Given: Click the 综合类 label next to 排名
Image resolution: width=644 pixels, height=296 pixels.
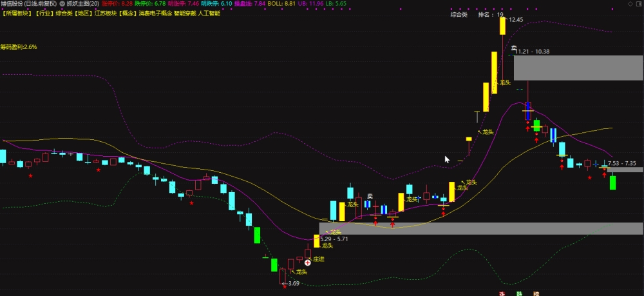Looking at the screenshot, I should click(459, 14).
